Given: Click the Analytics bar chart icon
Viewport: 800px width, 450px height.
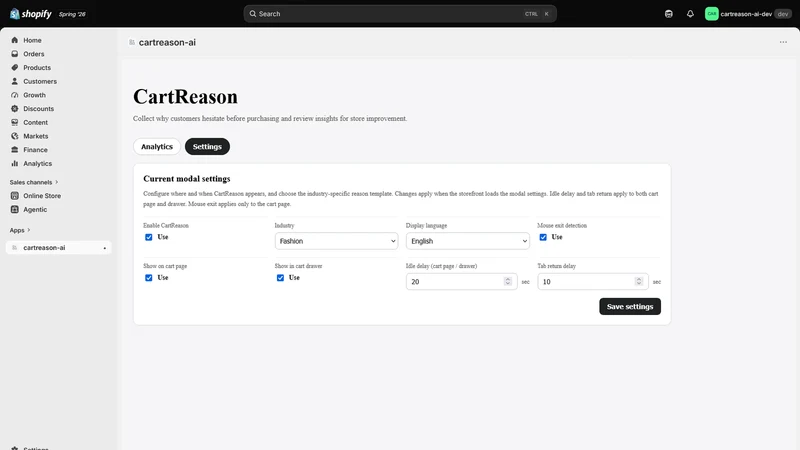Looking at the screenshot, I should tap(15, 163).
